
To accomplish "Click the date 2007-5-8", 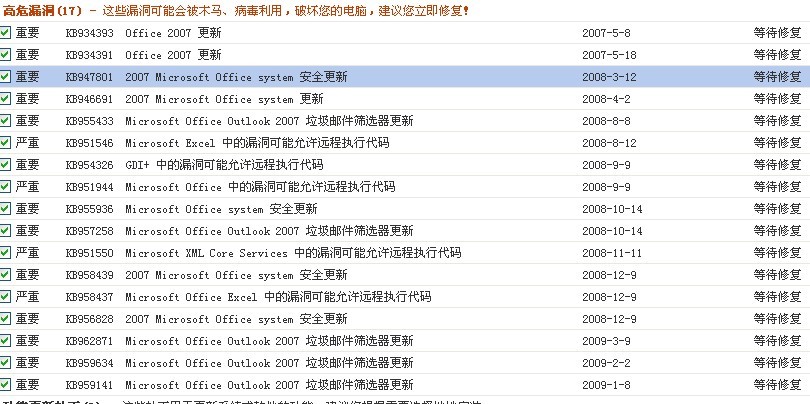I will pos(606,33).
